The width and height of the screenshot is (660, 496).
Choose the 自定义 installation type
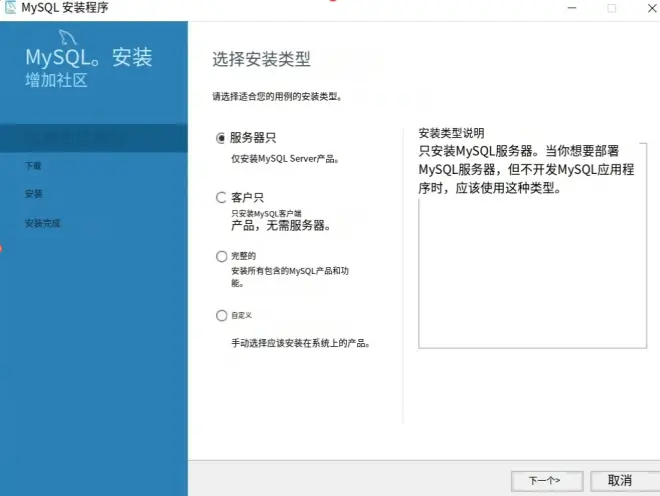click(x=221, y=315)
